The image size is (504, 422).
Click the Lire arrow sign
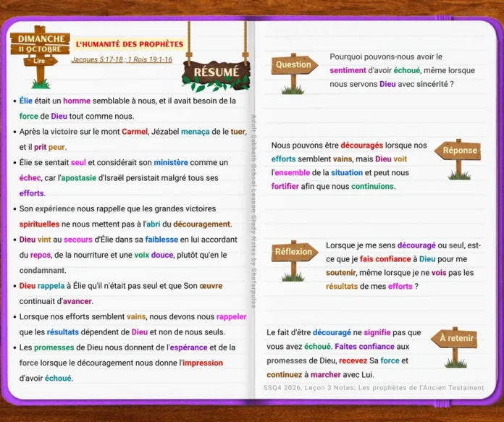[40, 61]
